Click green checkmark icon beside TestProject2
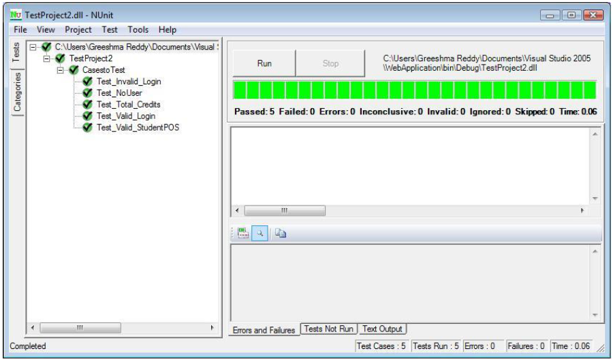Viewport: 613px width, 364px height. click(x=60, y=59)
